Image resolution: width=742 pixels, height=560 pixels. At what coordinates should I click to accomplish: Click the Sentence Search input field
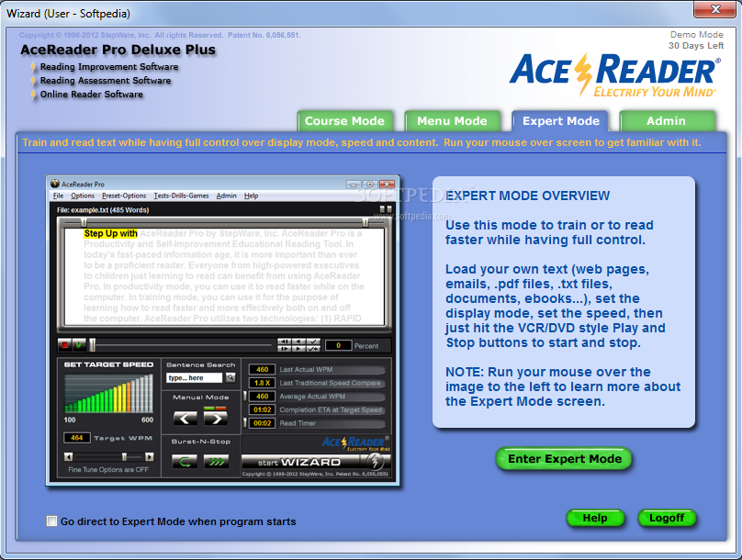(194, 377)
